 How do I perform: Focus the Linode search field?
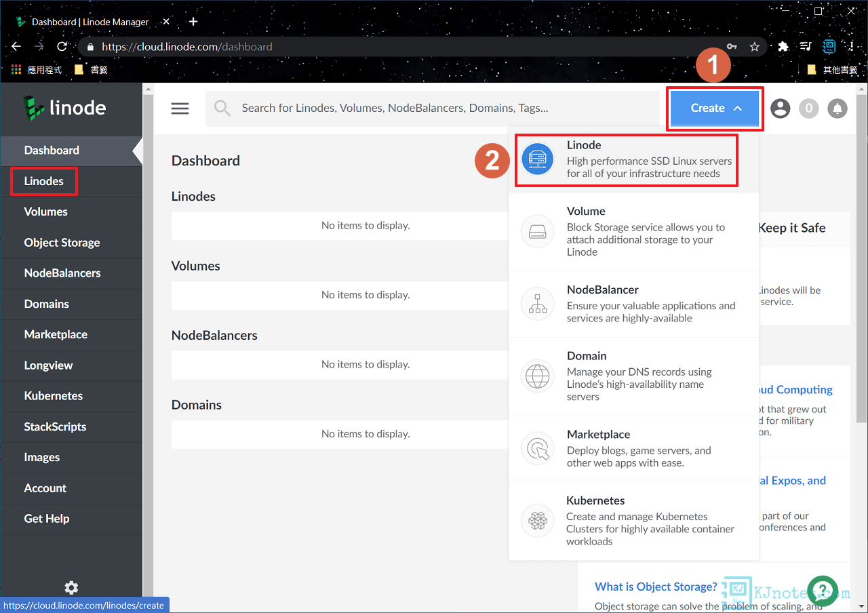pos(433,108)
